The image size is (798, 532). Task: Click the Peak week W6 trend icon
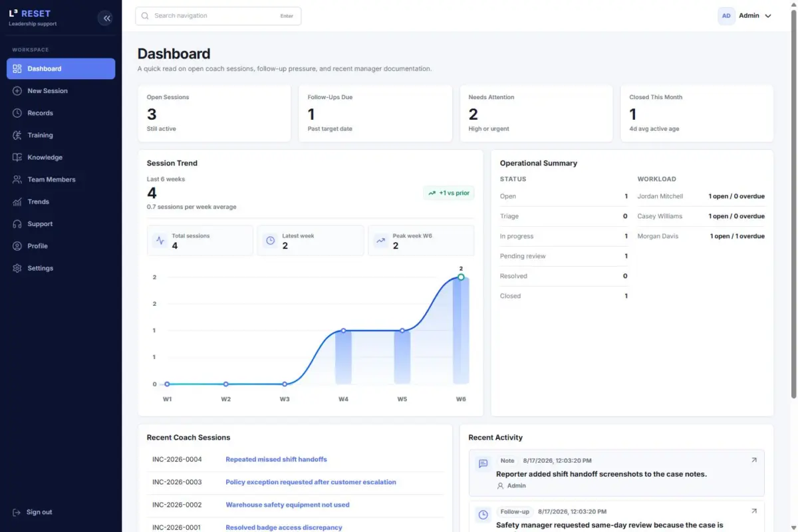coord(380,241)
